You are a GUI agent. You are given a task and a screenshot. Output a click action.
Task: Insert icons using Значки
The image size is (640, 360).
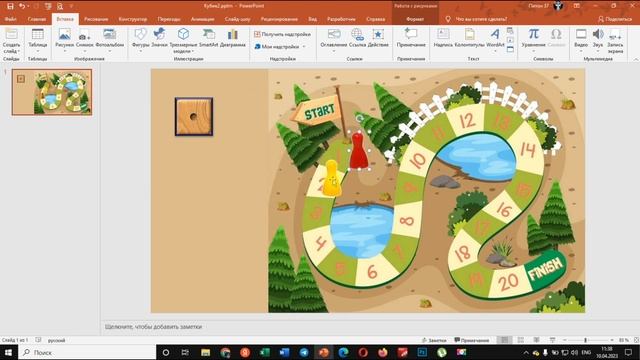[159, 38]
